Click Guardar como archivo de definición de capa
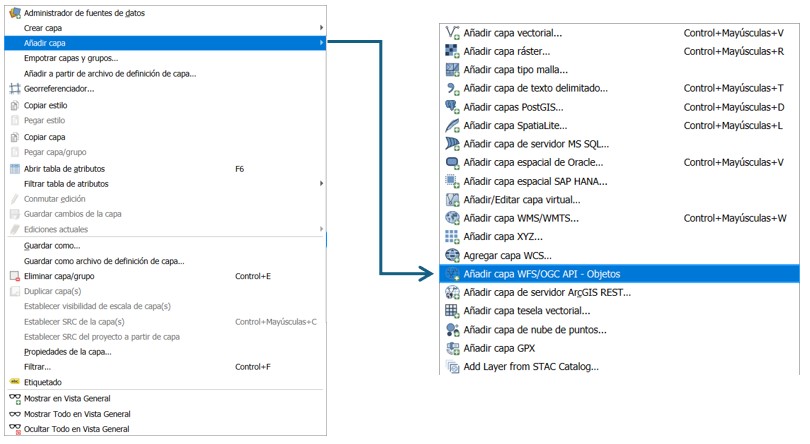The width and height of the screenshot is (810, 444). [103, 261]
